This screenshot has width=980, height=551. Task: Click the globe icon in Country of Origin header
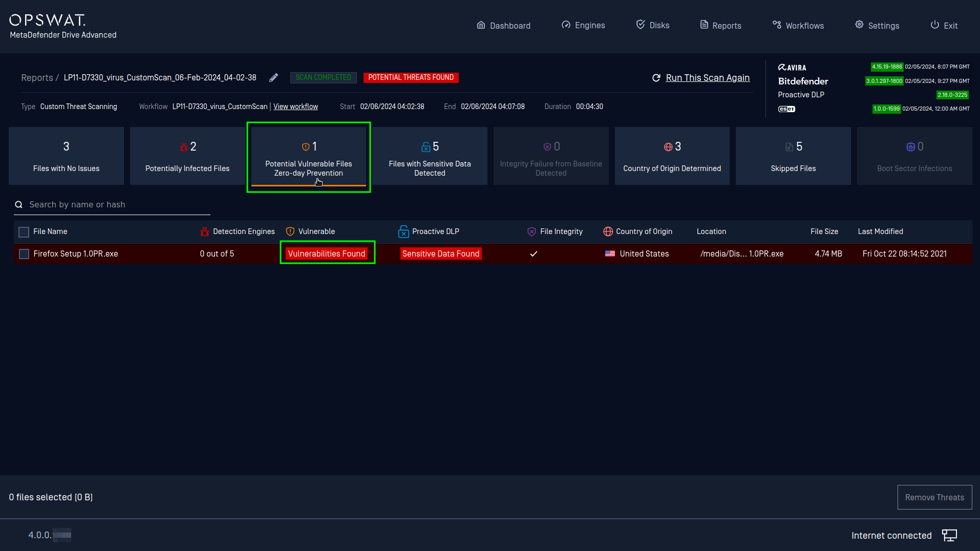(608, 231)
